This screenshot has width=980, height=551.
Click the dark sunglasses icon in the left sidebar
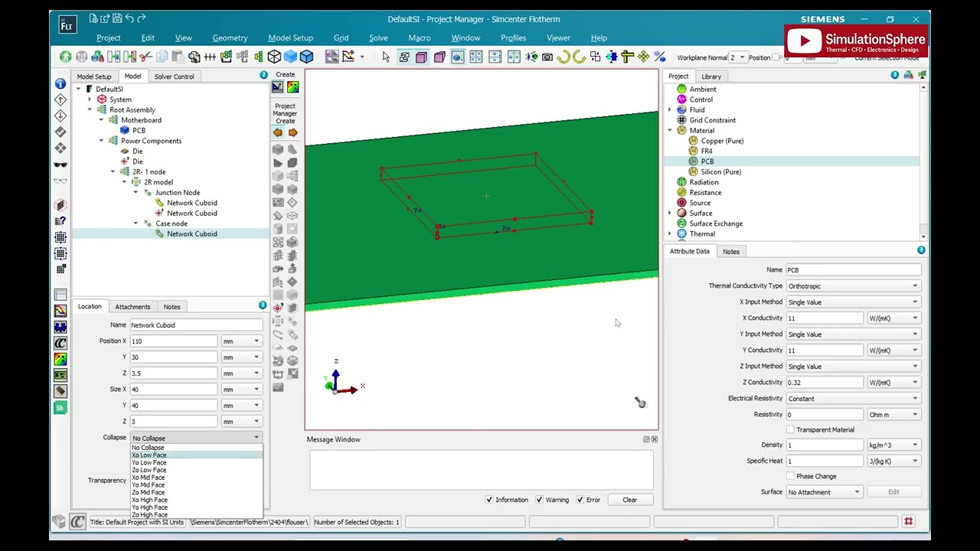coord(60,165)
